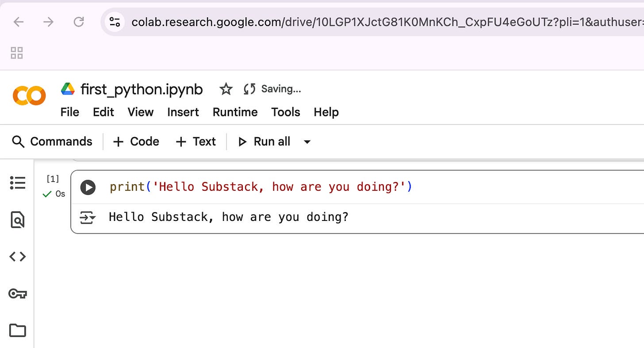Screen dimensions: 644x348
Task: Click the Google Drive icon beside notebook title
Action: point(68,89)
